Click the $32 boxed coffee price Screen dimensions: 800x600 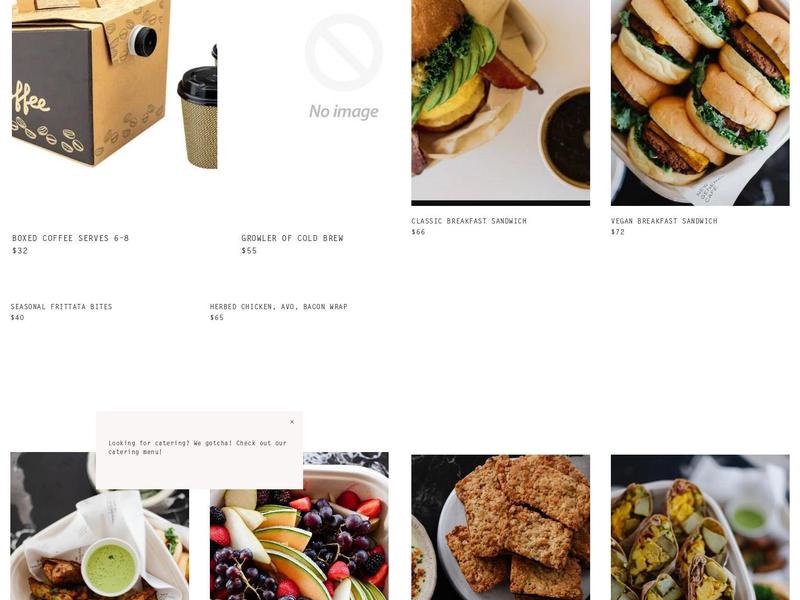20,251
